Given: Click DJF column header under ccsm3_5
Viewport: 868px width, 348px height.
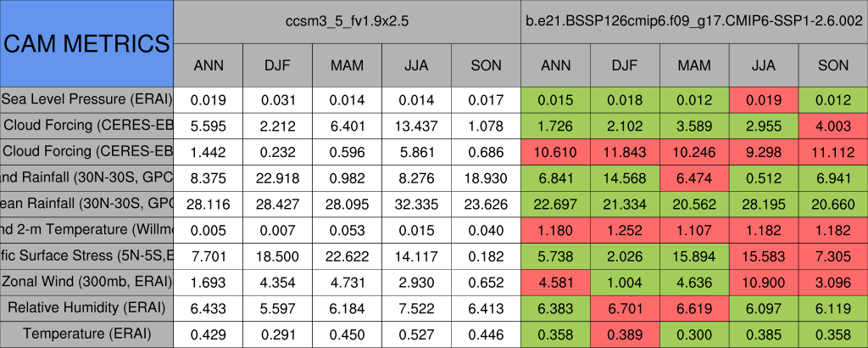Looking at the screenshot, I should pyautogui.click(x=277, y=65).
